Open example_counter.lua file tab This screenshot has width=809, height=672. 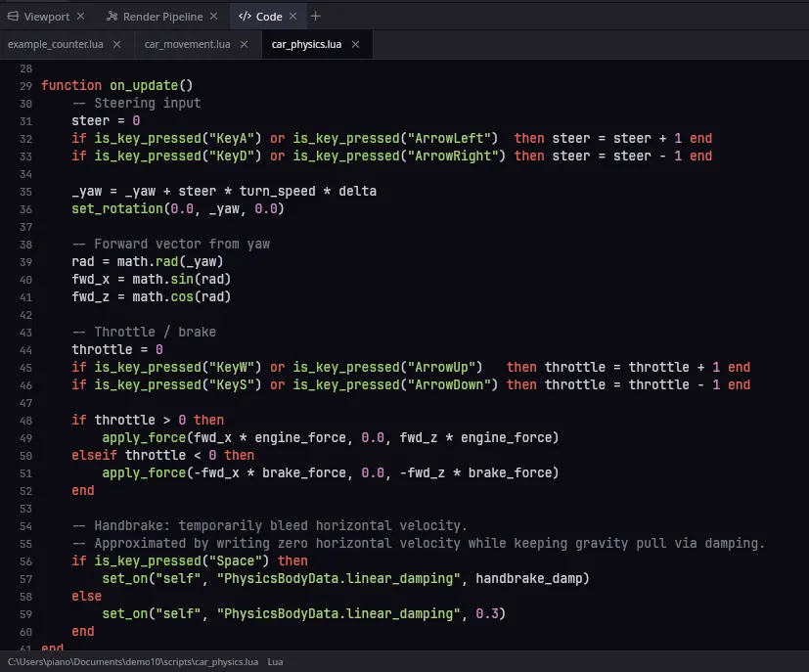click(x=55, y=44)
